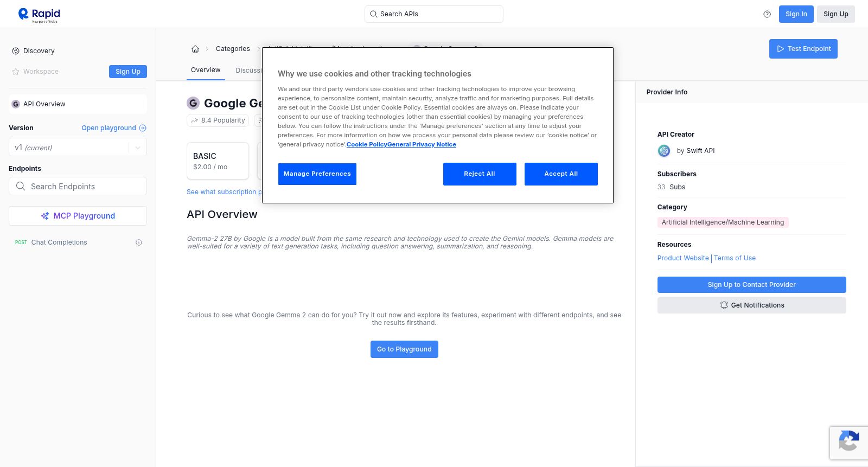Click the Go to Playground button
This screenshot has width=868, height=467.
click(x=404, y=349)
